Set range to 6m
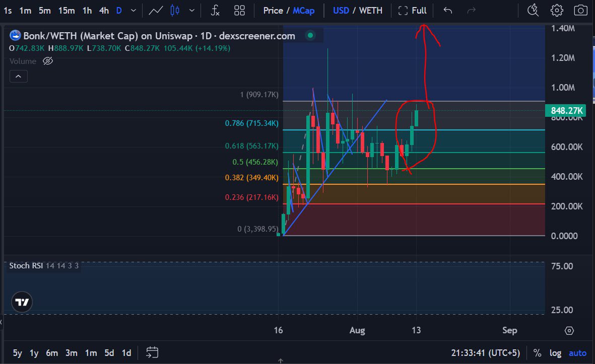595x364 pixels. (52, 353)
